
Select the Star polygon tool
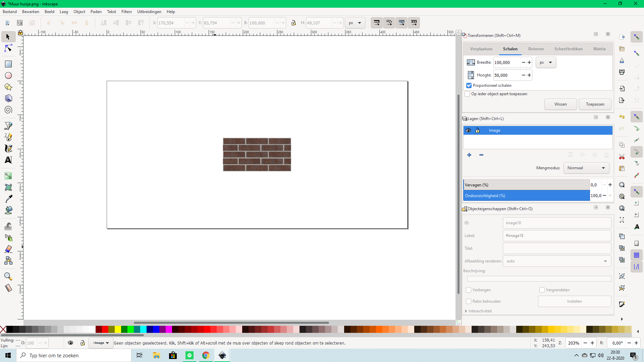[8, 87]
